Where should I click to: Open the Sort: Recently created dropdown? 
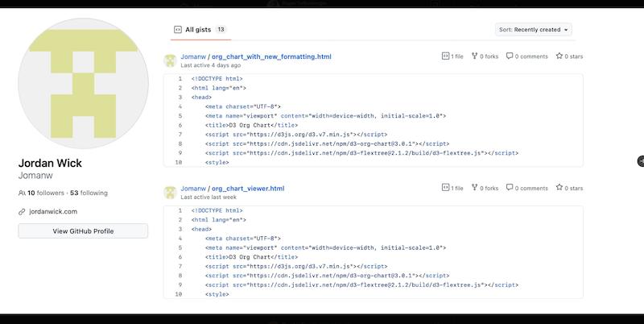click(x=533, y=30)
